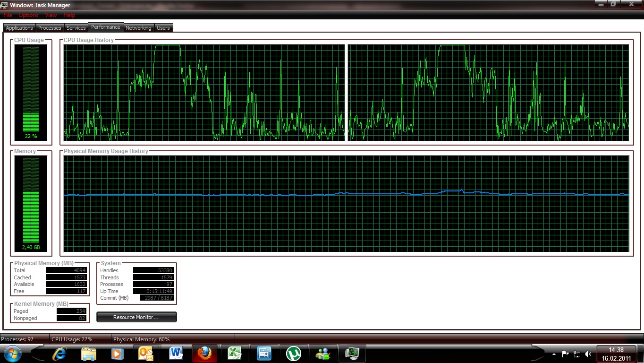Click the Free memory value 117
Viewport: 644px width, 363px height.
(x=67, y=291)
